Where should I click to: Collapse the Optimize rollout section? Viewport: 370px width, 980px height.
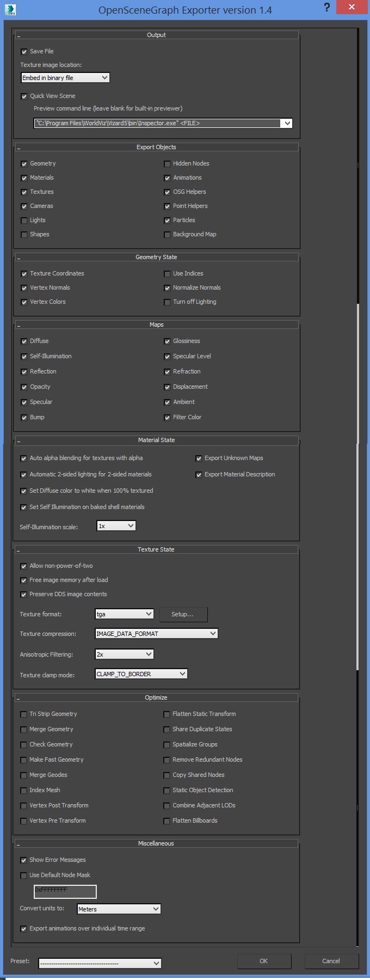coord(156,697)
